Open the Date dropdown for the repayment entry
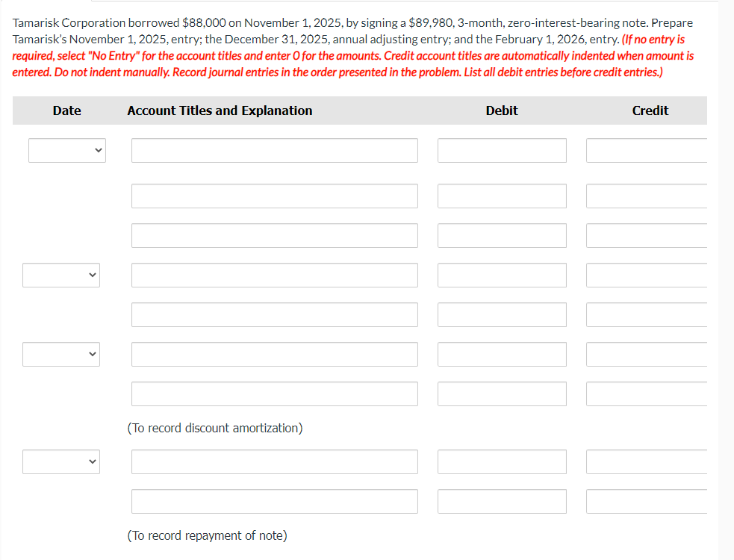 [61, 461]
